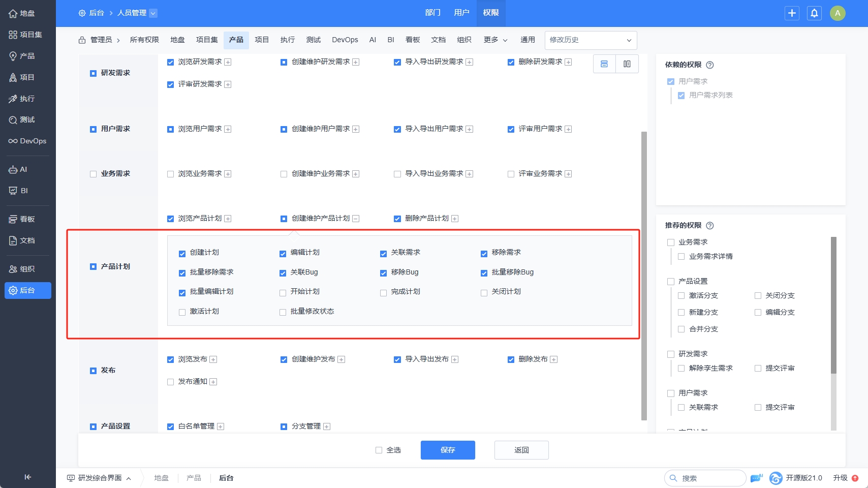Open the DevOps sidebar icon
Viewport: 868px width, 488px height.
click(27, 141)
